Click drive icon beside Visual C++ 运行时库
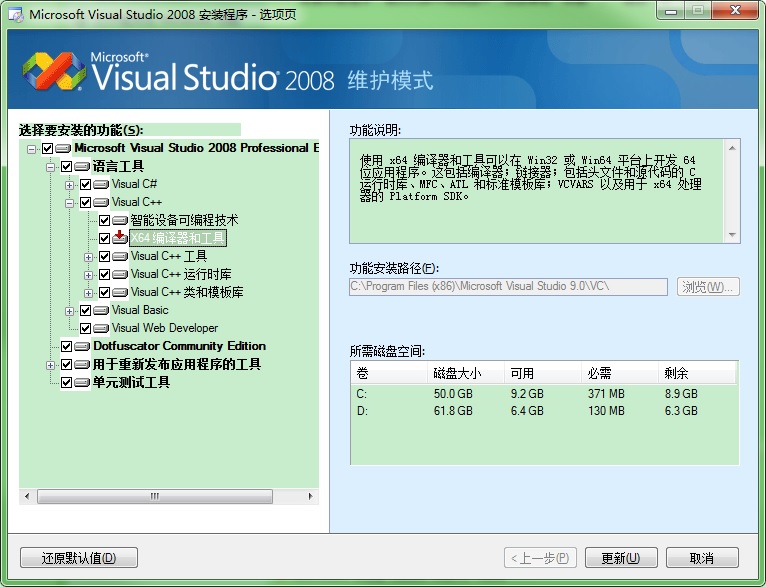This screenshot has width=766, height=587. pos(120,274)
